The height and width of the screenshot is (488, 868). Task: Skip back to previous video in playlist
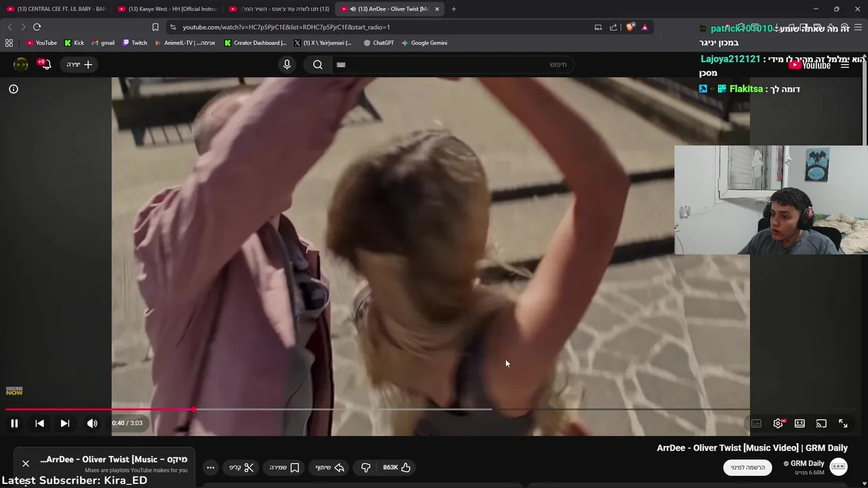pos(39,423)
